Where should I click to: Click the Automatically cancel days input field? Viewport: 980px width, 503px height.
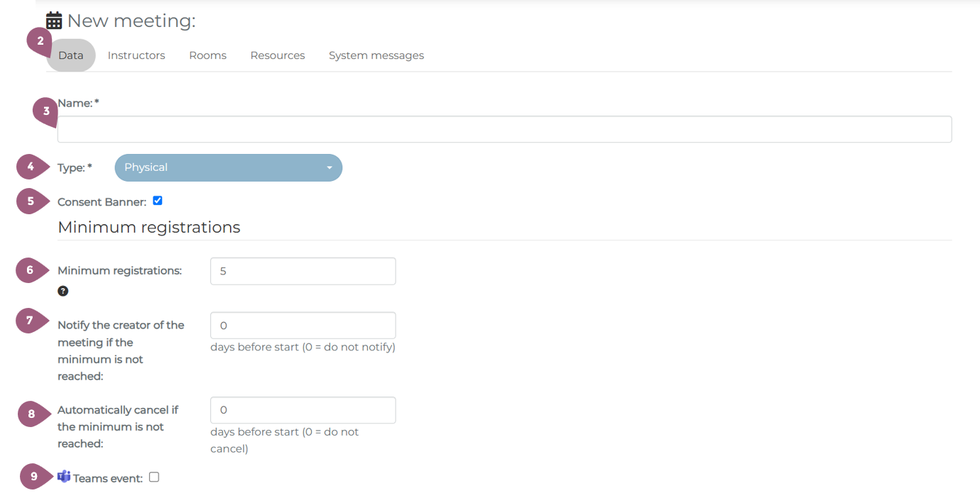coord(303,410)
